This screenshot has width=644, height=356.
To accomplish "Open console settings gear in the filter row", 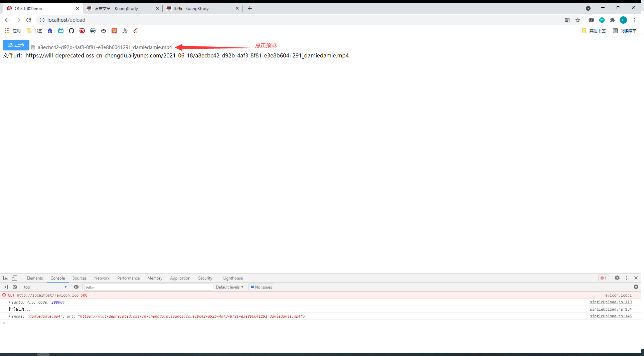I will click(x=636, y=287).
